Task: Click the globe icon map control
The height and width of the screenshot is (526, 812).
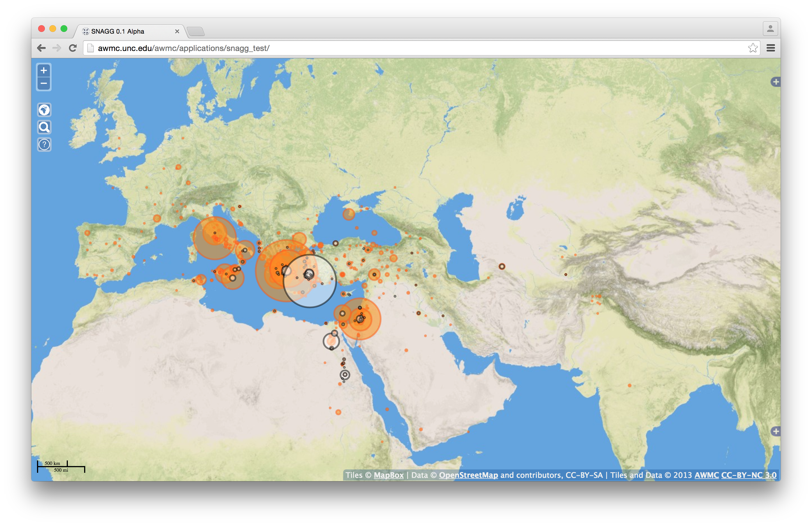Action: pos(44,110)
